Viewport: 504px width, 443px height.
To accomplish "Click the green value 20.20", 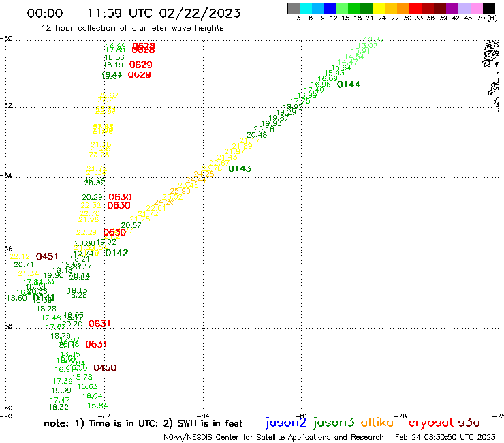I will [x=72, y=324].
